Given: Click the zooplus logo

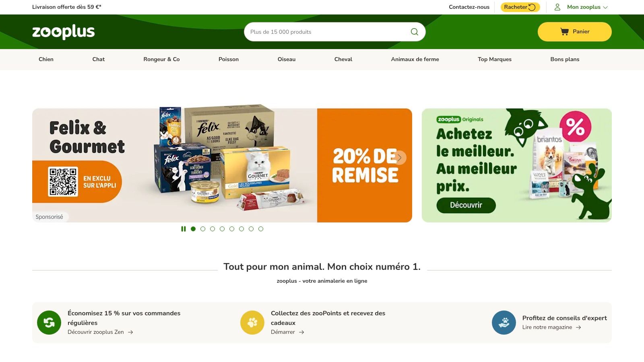Looking at the screenshot, I should [64, 32].
